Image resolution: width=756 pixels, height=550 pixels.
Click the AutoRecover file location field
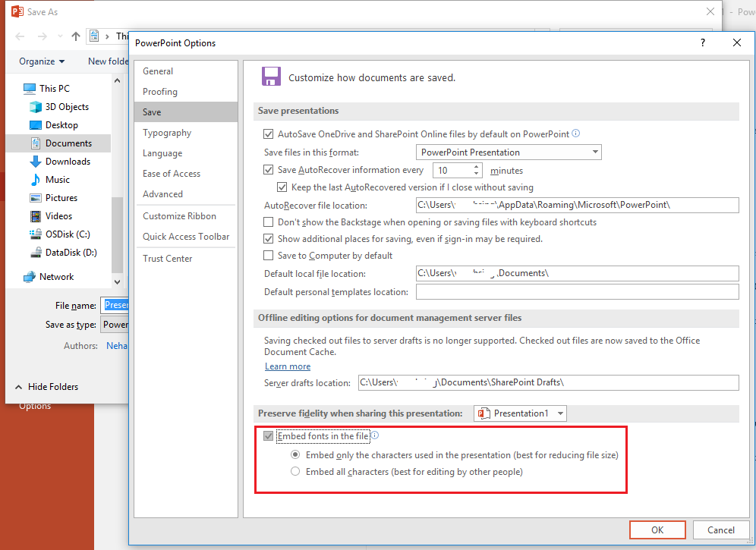click(x=577, y=205)
